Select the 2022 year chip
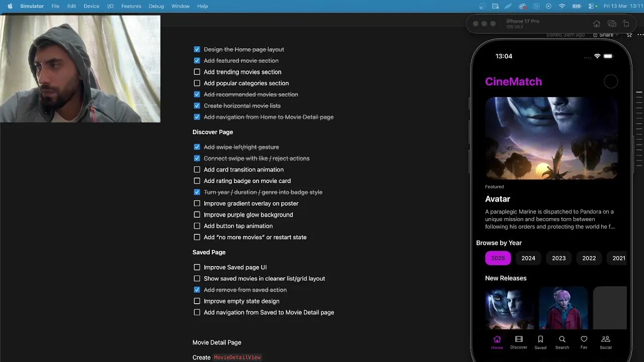Image resolution: width=644 pixels, height=362 pixels. click(589, 258)
